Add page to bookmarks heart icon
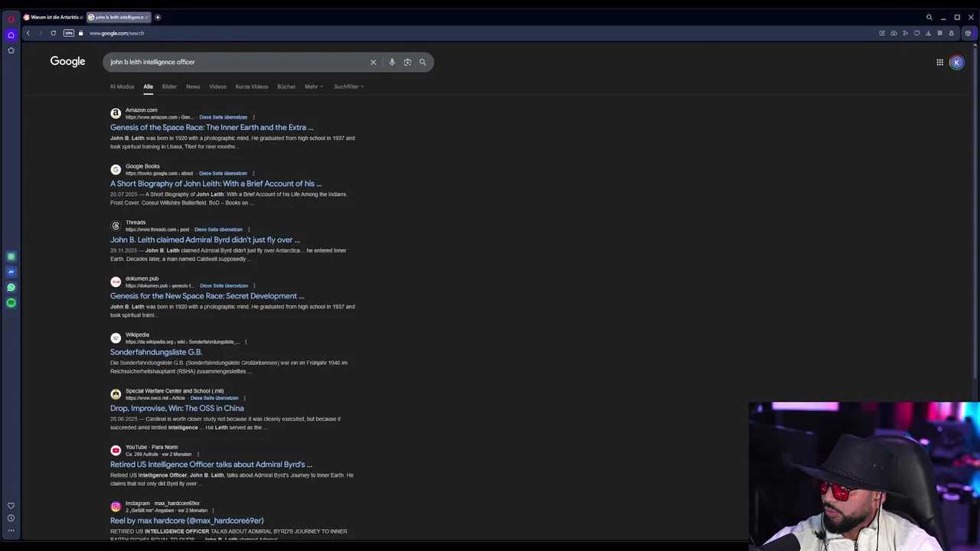This screenshot has height=551, width=980. click(x=916, y=33)
